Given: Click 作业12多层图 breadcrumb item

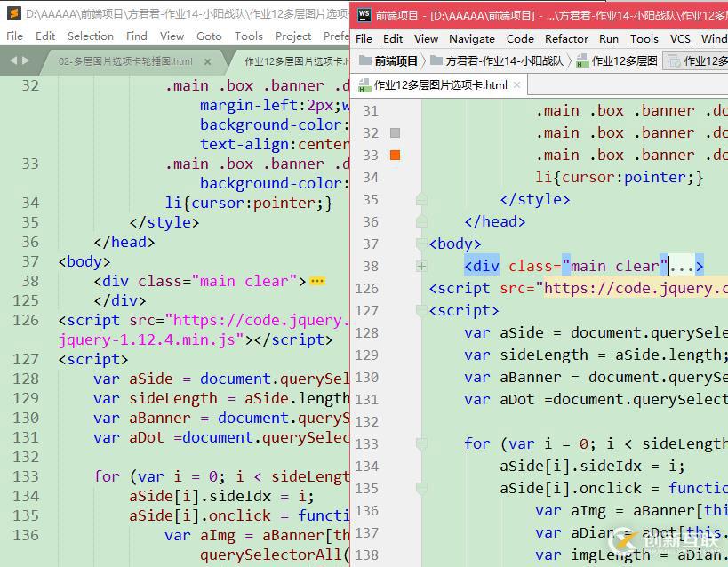Looking at the screenshot, I should click(x=617, y=60).
